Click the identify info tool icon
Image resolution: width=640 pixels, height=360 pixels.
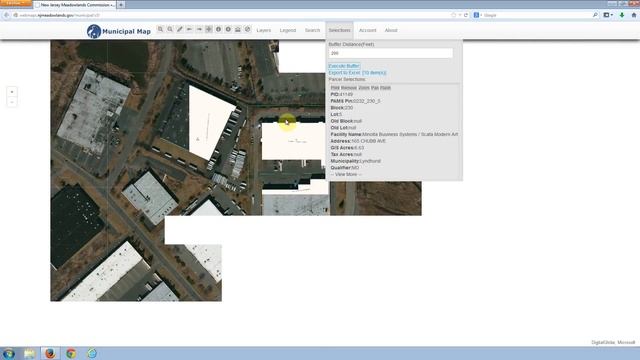[x=218, y=29]
